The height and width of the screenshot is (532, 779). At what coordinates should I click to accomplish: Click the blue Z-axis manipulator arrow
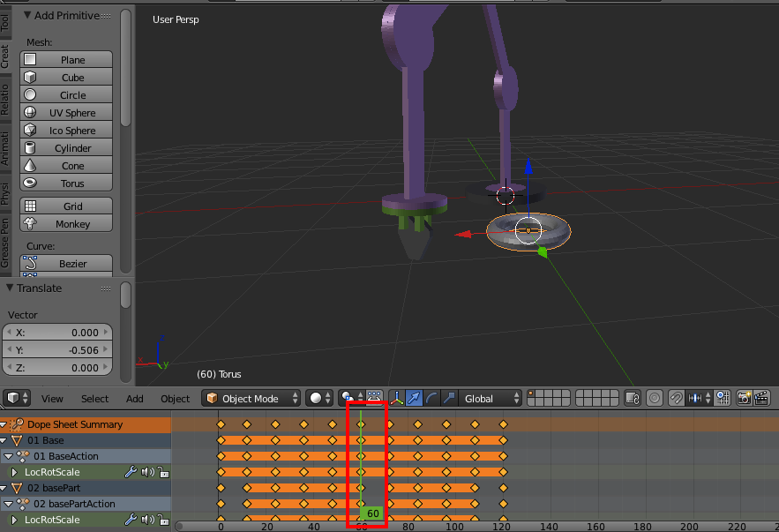pos(528,166)
